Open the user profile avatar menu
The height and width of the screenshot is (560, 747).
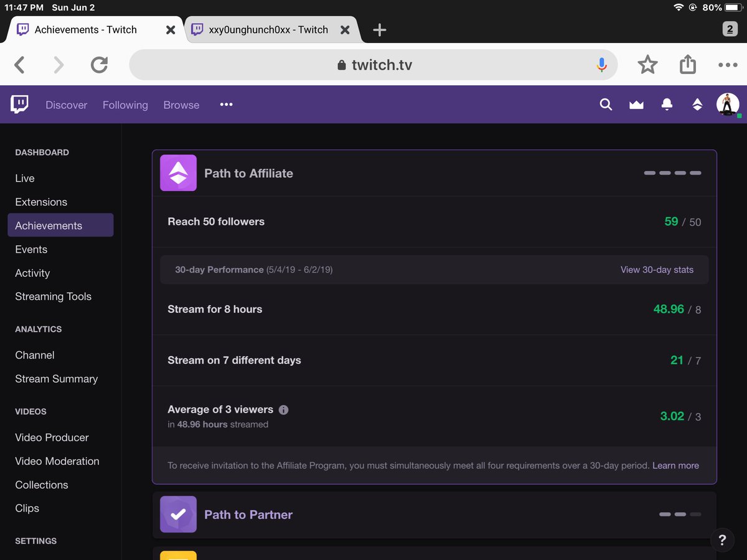pos(727,105)
